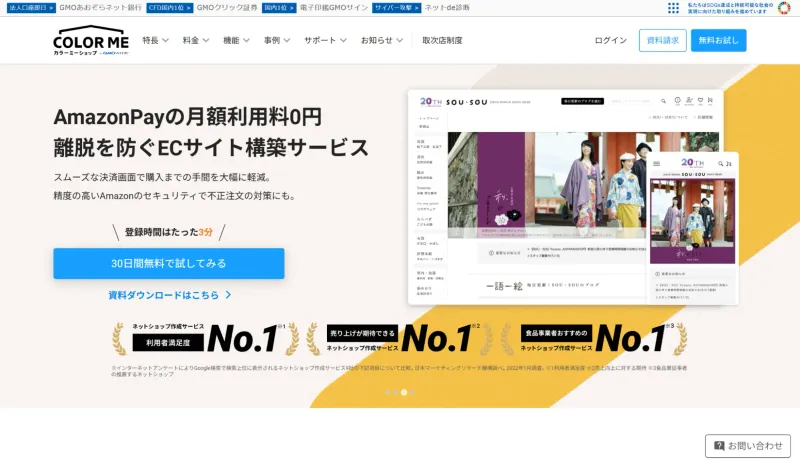Open ネットde診断 link
Viewport: 800px width, 467px height.
(447, 8)
